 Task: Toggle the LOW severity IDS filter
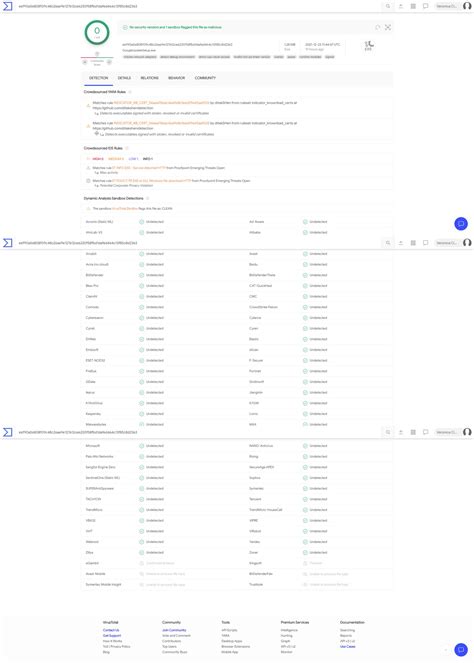[x=133, y=159]
